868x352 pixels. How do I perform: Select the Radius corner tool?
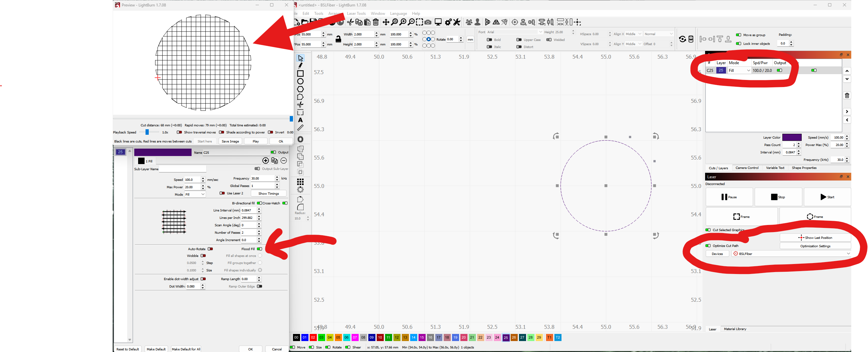(x=300, y=207)
